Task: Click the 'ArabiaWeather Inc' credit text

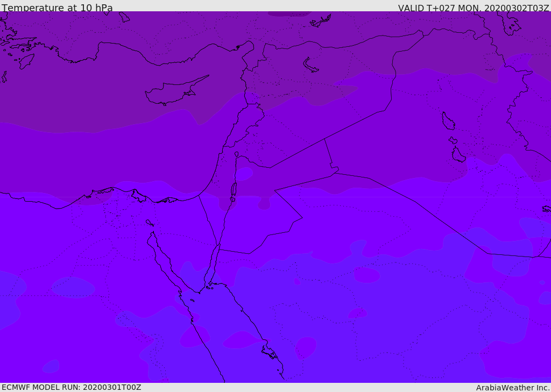Action: [x=512, y=388]
